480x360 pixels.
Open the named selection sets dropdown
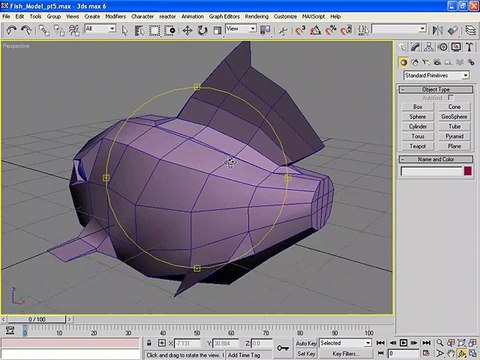click(x=399, y=29)
